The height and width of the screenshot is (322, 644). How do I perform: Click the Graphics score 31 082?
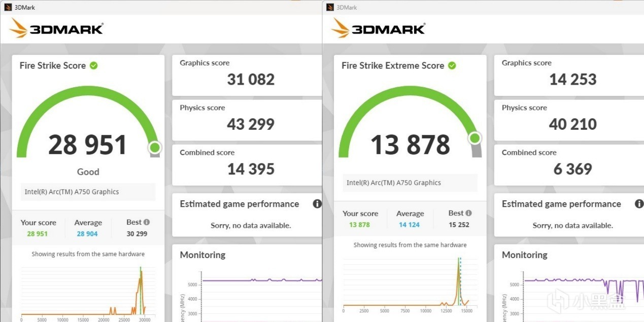coord(251,80)
